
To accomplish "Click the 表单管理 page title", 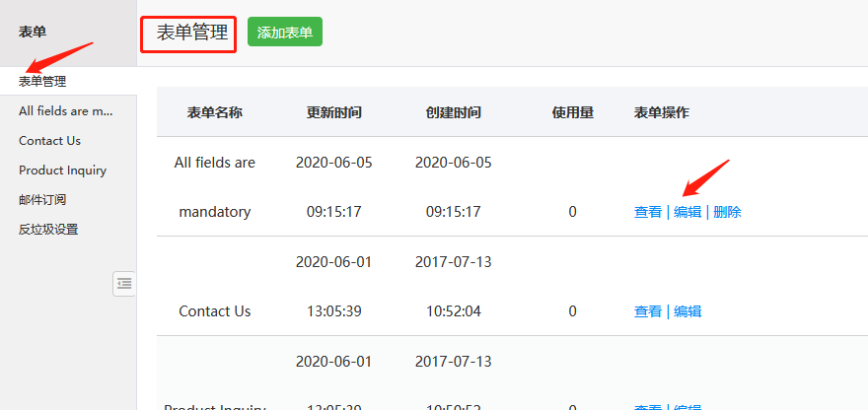I will 191,33.
